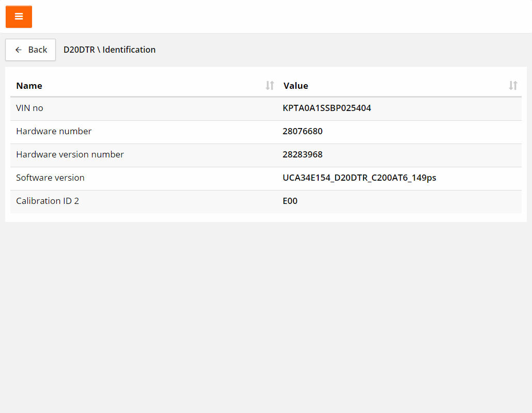Click the calibration value E00

pyautogui.click(x=290, y=201)
